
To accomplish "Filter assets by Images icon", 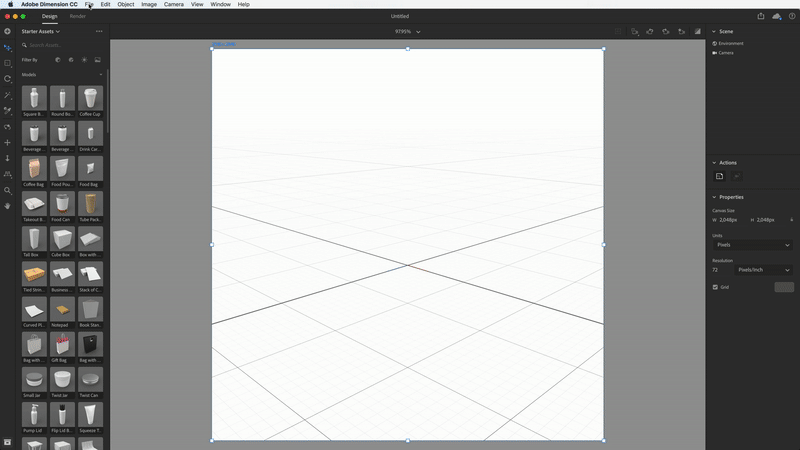I will point(98,60).
